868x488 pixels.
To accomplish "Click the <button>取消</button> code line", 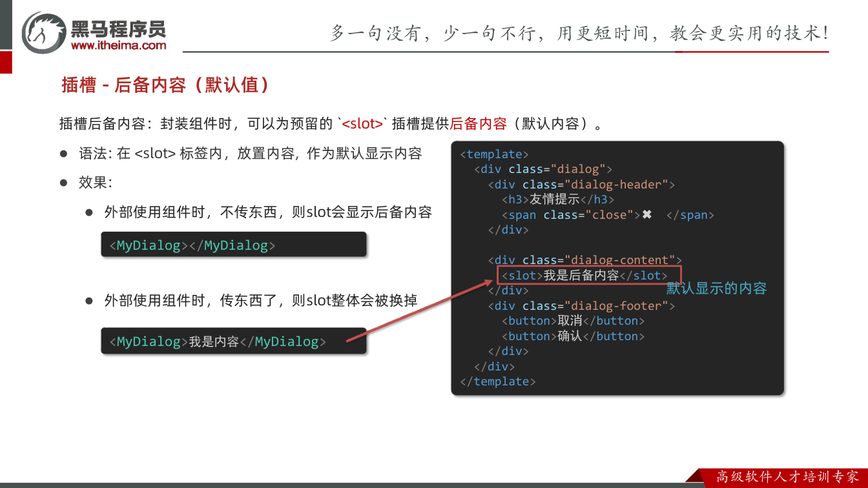I will 573,321.
